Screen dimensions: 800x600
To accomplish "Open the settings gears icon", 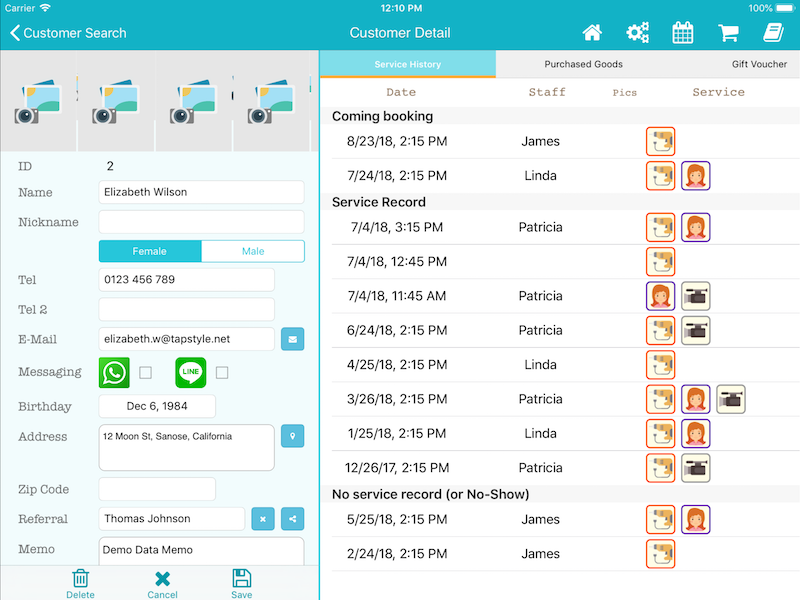I will click(637, 33).
